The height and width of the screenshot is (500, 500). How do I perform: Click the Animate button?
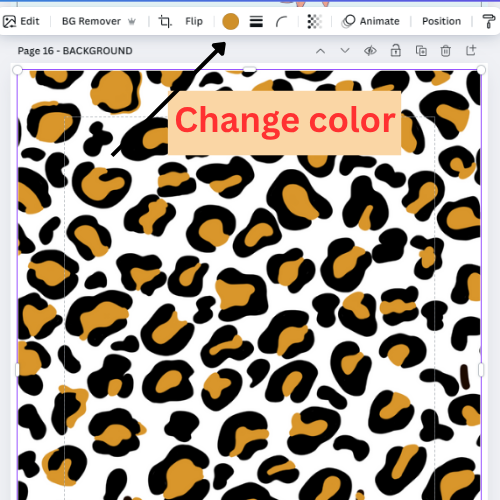[370, 21]
